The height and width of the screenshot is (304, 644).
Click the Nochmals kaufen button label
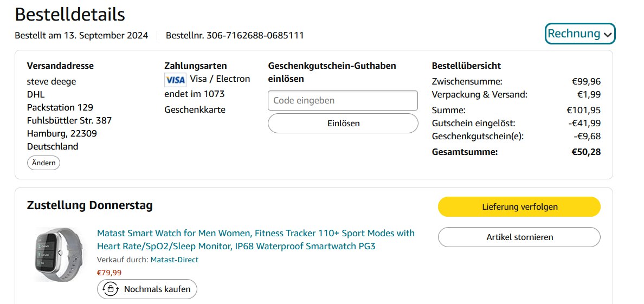tap(157, 289)
